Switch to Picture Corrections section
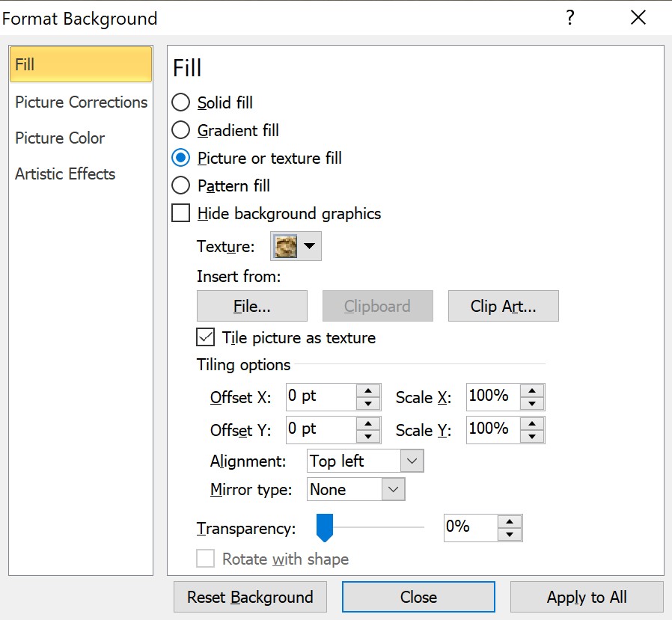The width and height of the screenshot is (672, 620). pyautogui.click(x=81, y=102)
